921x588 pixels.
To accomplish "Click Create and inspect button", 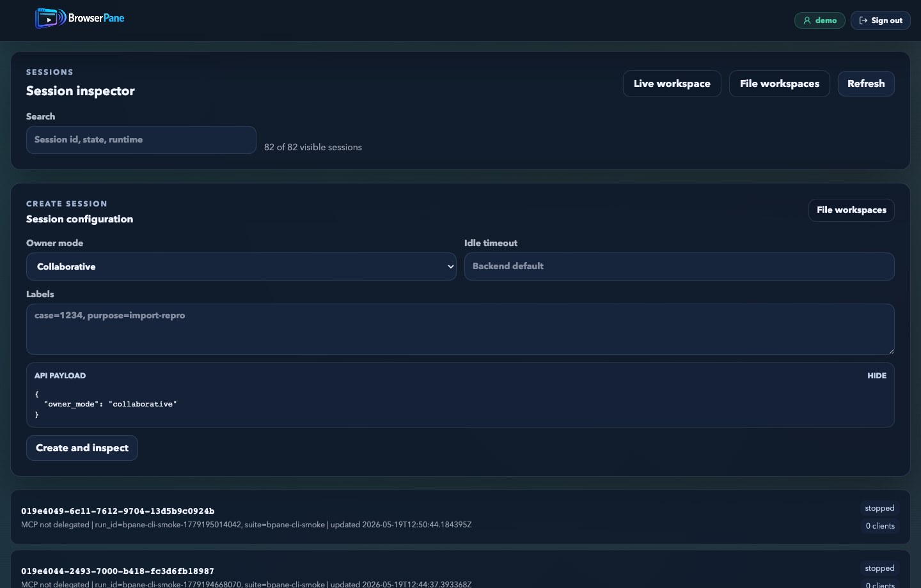I will point(82,448).
